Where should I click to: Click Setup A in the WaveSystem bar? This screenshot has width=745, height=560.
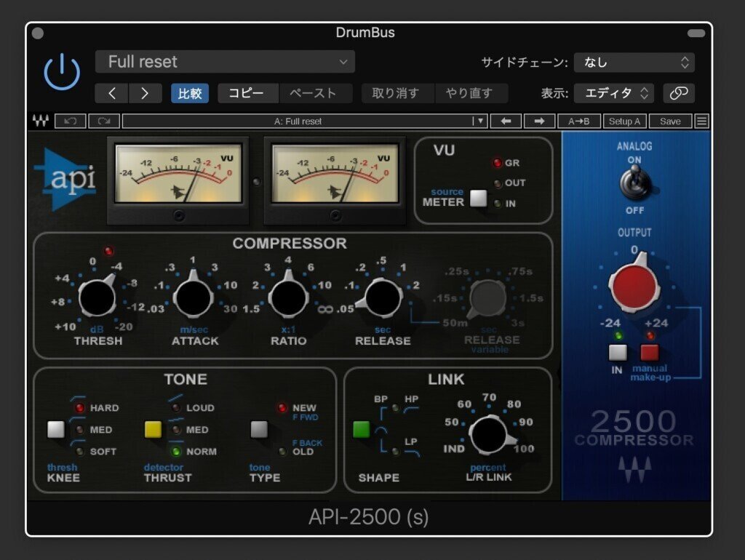coord(624,121)
